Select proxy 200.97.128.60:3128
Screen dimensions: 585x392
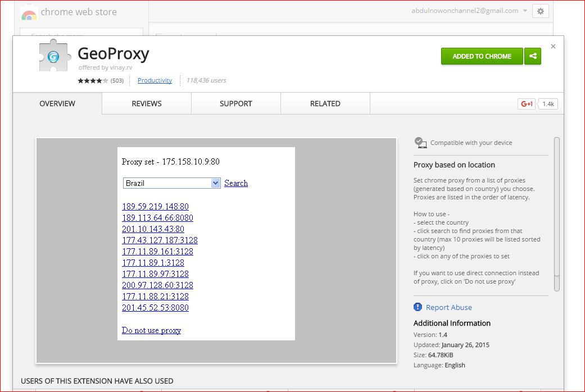pyautogui.click(x=157, y=285)
